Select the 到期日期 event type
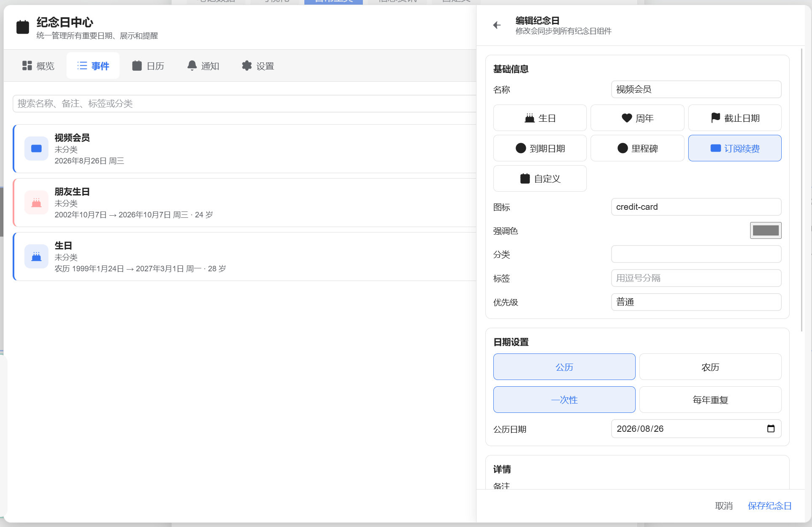Viewport: 812px width, 527px height. coord(540,148)
